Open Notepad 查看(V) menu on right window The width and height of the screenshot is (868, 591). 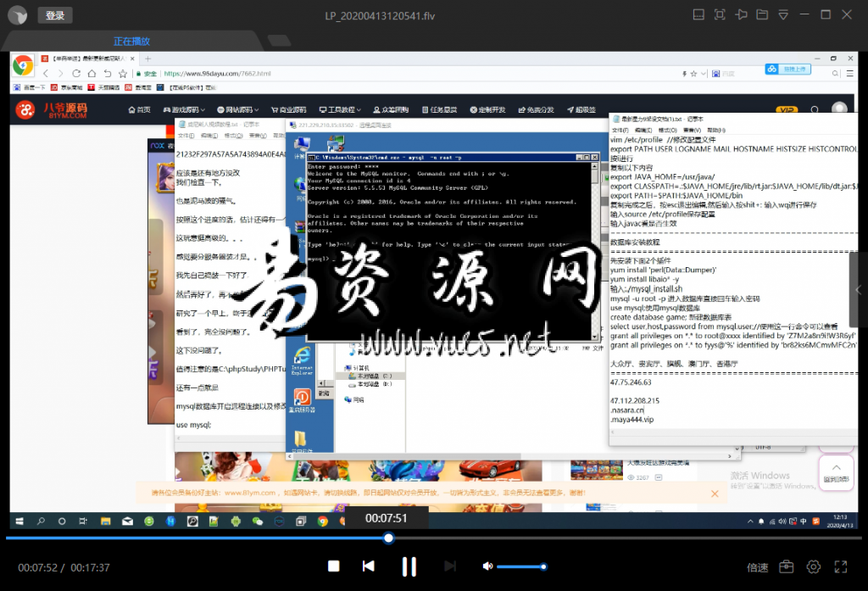click(692, 131)
